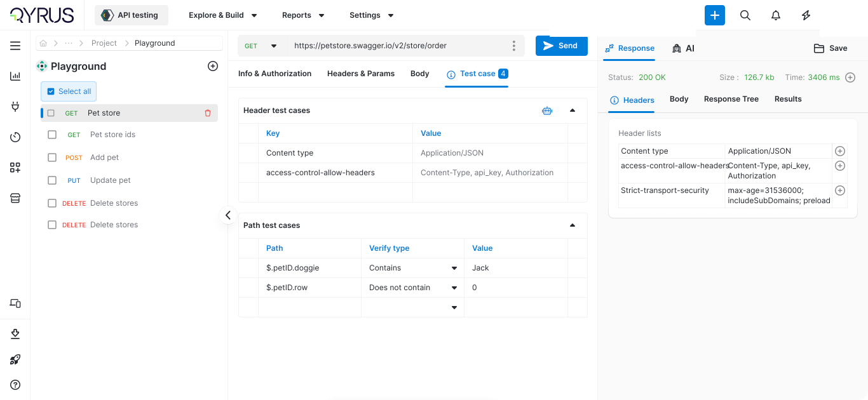868x400 pixels.
Task: Check the Update pet checkbox
Action: pos(52,180)
